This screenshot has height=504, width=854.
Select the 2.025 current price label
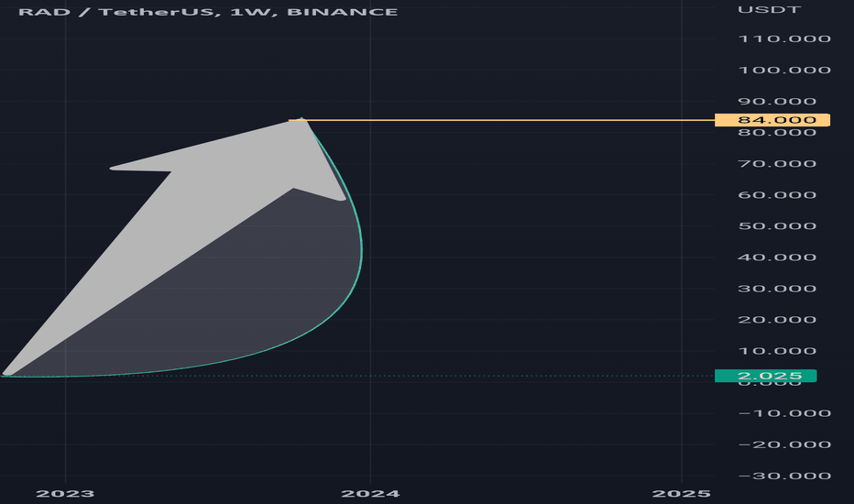[766, 376]
